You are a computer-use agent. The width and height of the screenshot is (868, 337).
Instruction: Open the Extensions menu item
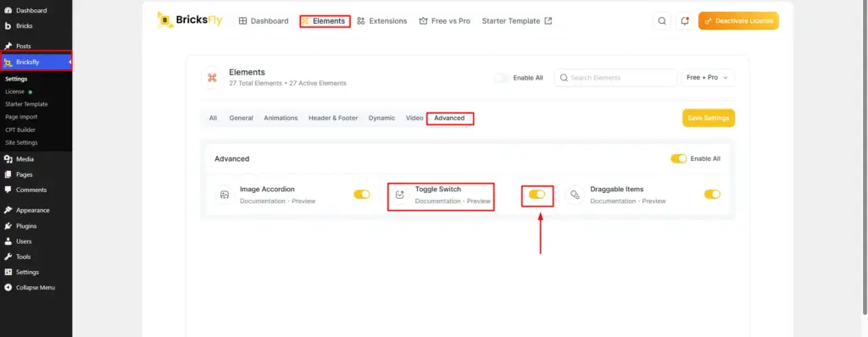pyautogui.click(x=382, y=21)
